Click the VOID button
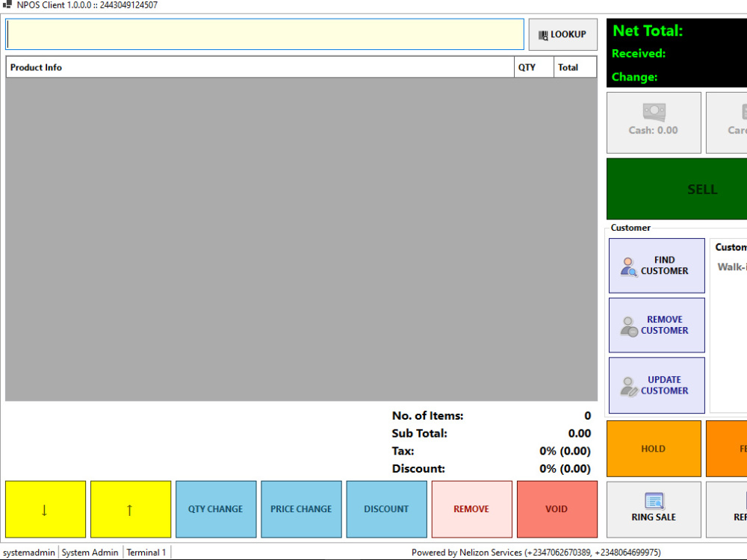The width and height of the screenshot is (747, 560). click(x=557, y=509)
